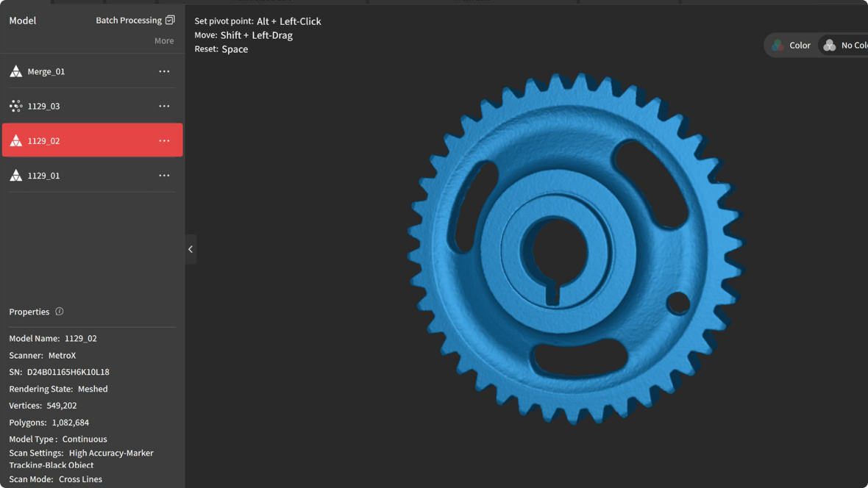The height and width of the screenshot is (488, 868).
Task: Open three-dot menu for 1129_01
Action: (x=164, y=176)
